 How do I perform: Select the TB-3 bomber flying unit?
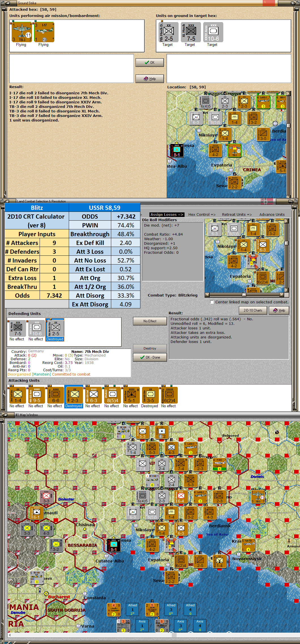22,33
